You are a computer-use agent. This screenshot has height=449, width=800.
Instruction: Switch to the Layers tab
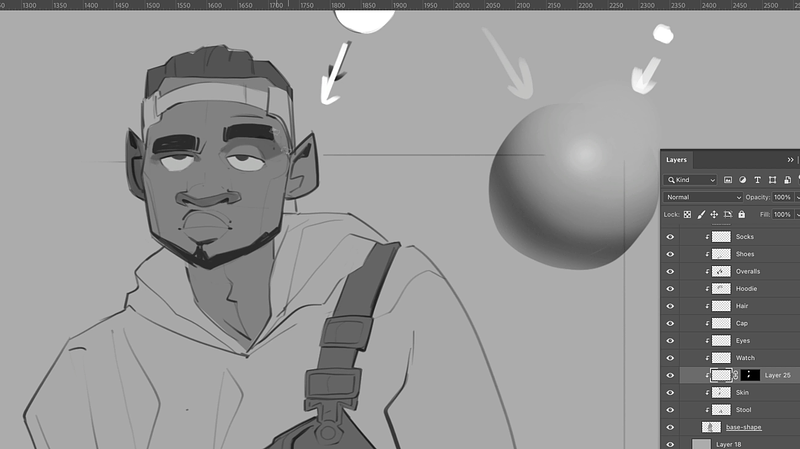tap(677, 160)
